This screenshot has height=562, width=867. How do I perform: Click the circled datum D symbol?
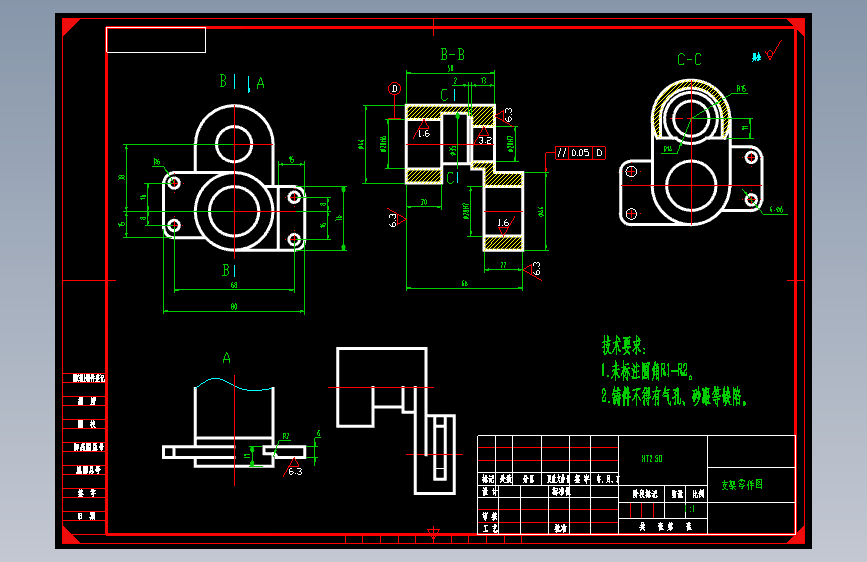coord(394,89)
